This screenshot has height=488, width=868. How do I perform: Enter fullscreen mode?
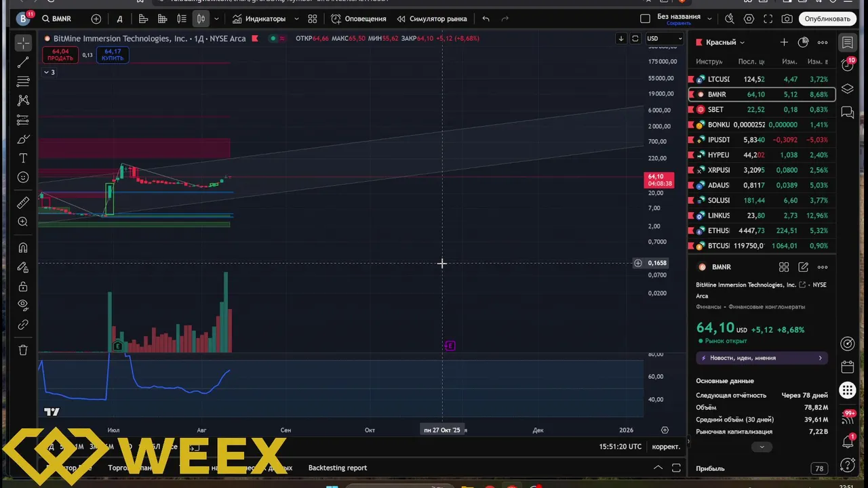(x=768, y=19)
